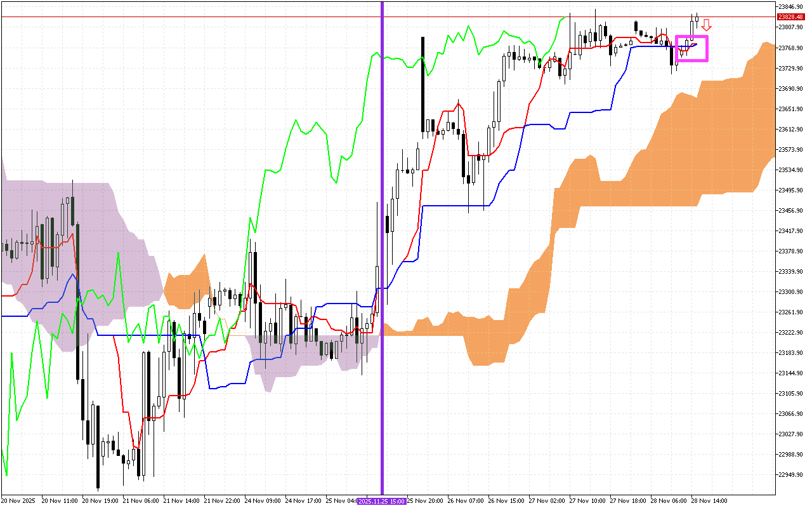This screenshot has height=508, width=812.
Task: Click the 23534.90 price scale label
Action: tap(790, 170)
